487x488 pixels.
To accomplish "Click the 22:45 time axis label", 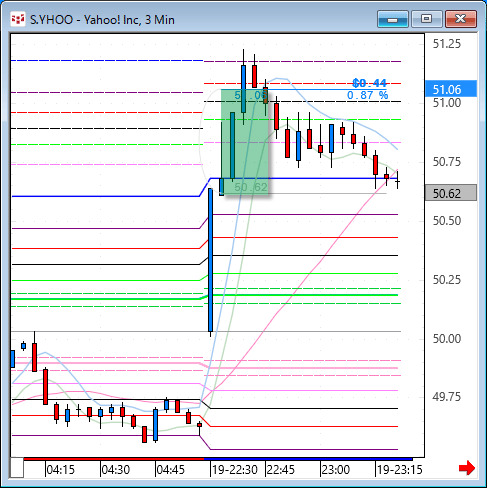I will pos(281,470).
